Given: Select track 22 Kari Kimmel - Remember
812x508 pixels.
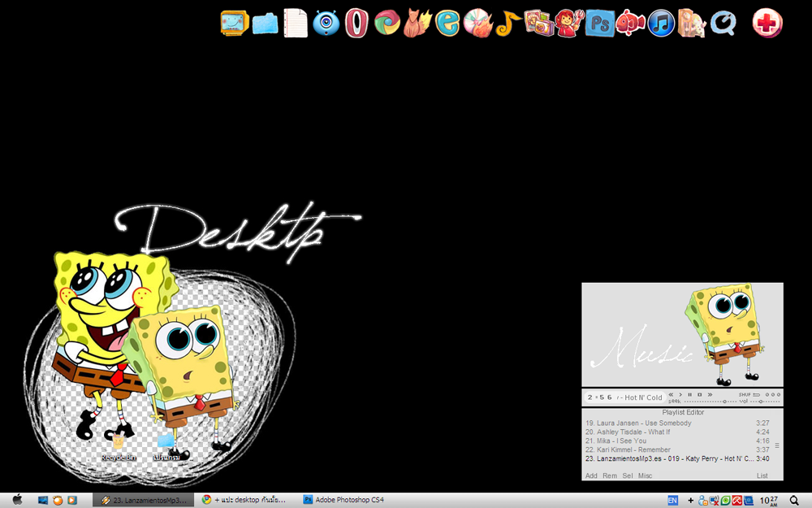Looking at the screenshot, I should [x=677, y=449].
